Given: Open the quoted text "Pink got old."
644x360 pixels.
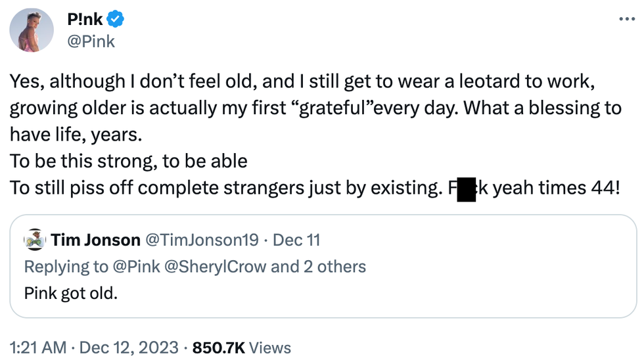Looking at the screenshot, I should pyautogui.click(x=71, y=292).
